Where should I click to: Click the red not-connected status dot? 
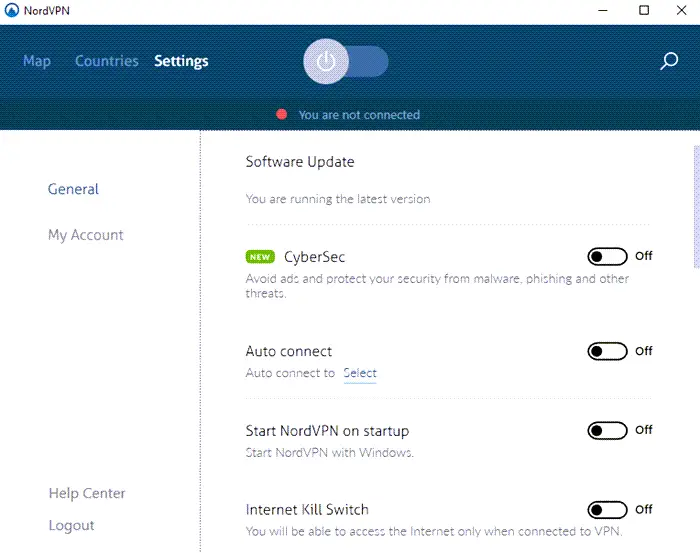(281, 115)
